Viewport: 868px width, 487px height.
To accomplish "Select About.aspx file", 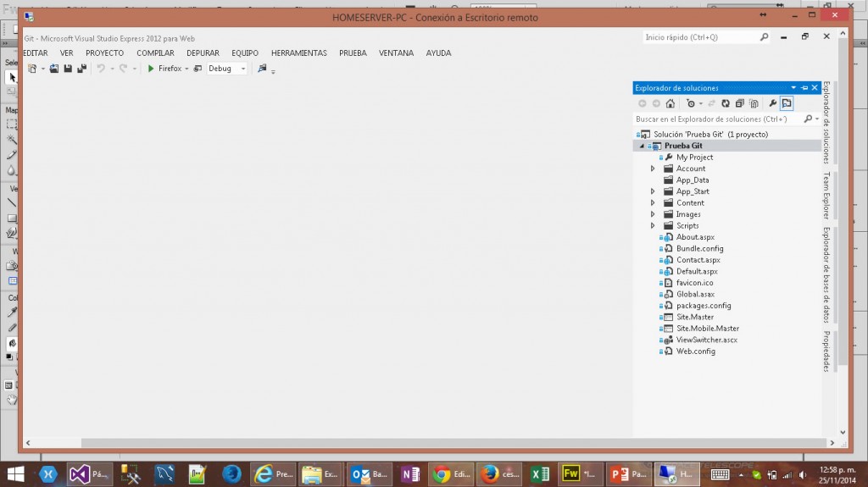I will tap(695, 237).
